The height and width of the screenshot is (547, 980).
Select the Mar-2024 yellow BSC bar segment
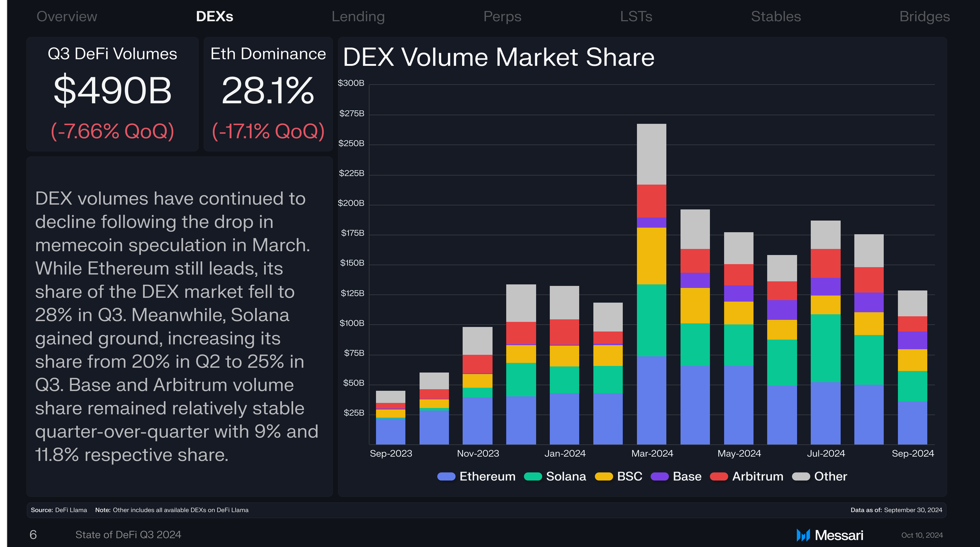click(652, 256)
